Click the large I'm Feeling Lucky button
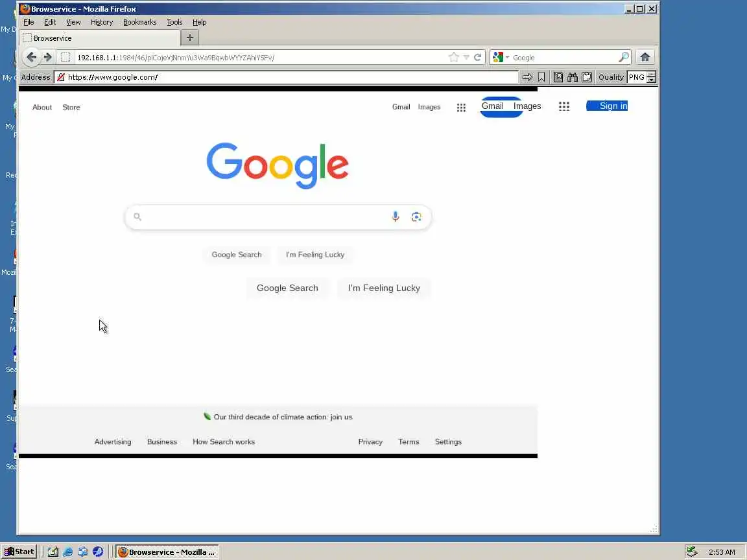The width and height of the screenshot is (747, 560). 384,288
